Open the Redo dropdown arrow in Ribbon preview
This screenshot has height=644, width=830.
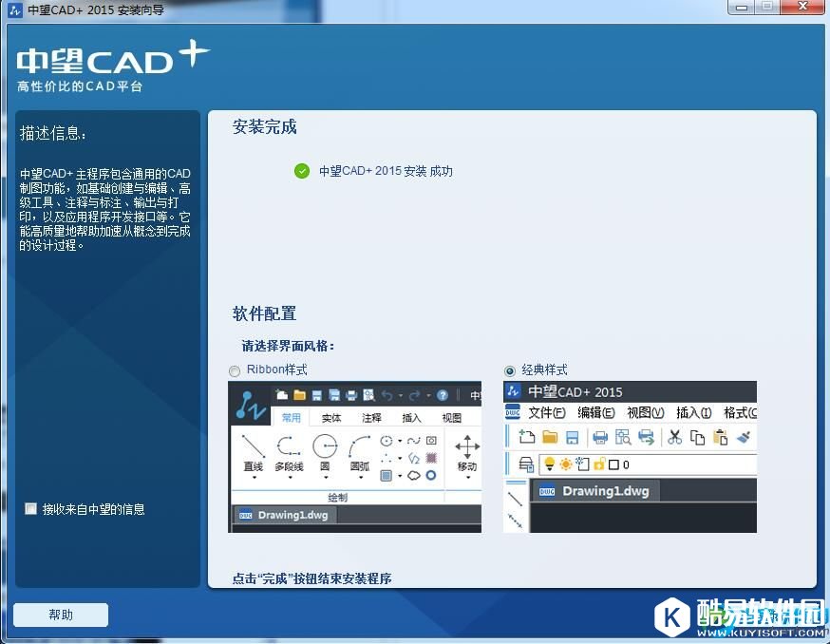click(x=429, y=395)
